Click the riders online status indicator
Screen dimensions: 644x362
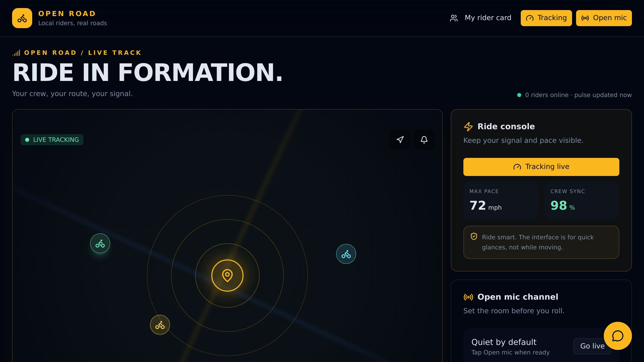[574, 95]
